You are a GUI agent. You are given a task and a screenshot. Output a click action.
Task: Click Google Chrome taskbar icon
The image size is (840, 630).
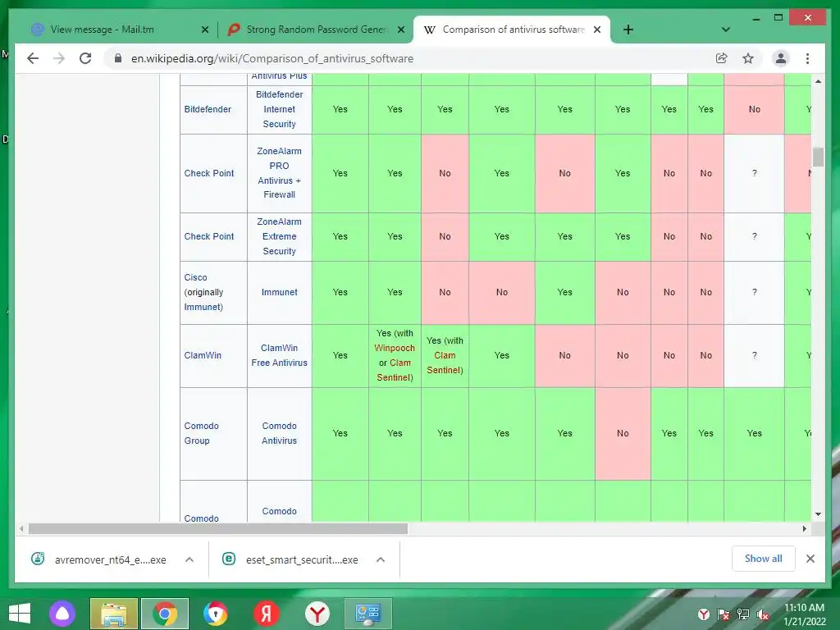tap(164, 614)
